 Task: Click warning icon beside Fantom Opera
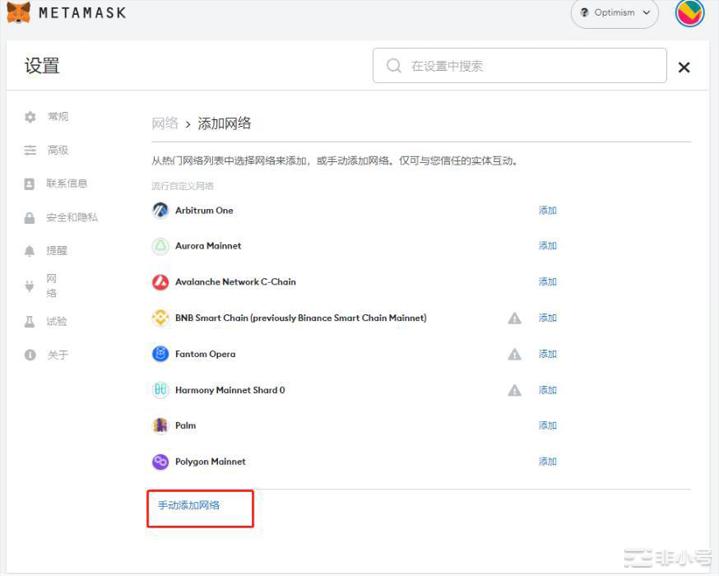click(x=514, y=354)
